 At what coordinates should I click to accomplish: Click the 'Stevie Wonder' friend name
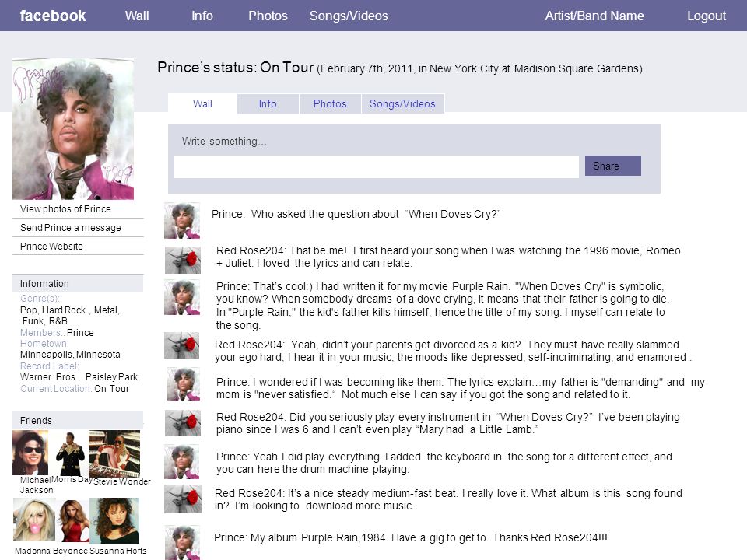pyautogui.click(x=122, y=481)
